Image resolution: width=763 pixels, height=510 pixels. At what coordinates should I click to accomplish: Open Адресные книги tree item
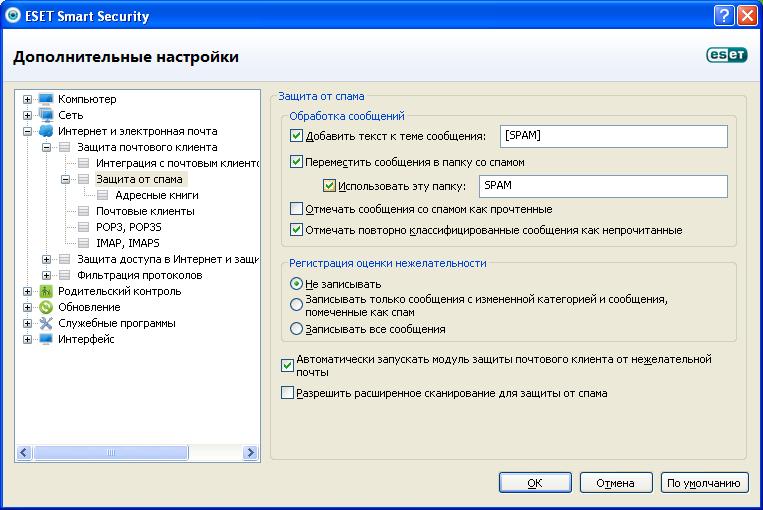click(x=157, y=195)
